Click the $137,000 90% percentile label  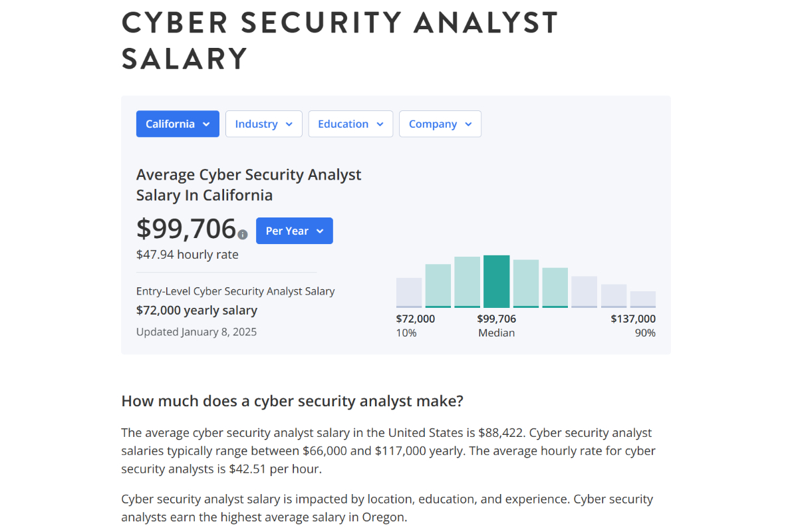click(x=633, y=325)
